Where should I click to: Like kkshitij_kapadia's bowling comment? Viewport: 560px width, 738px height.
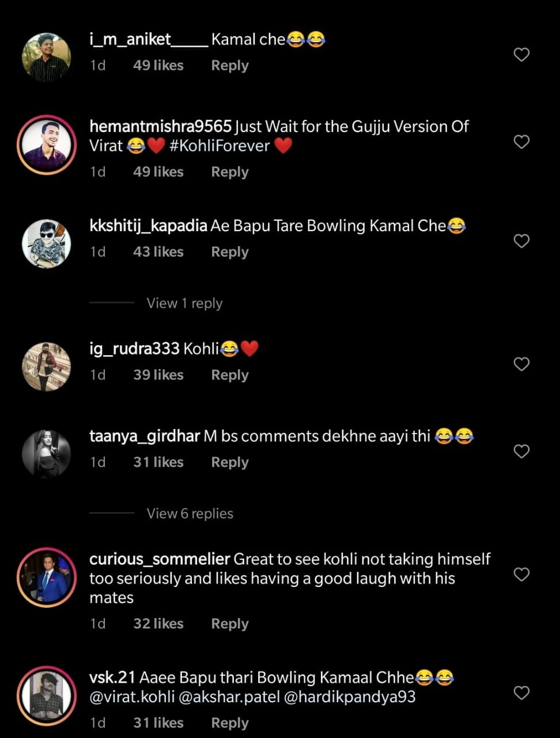coord(521,241)
